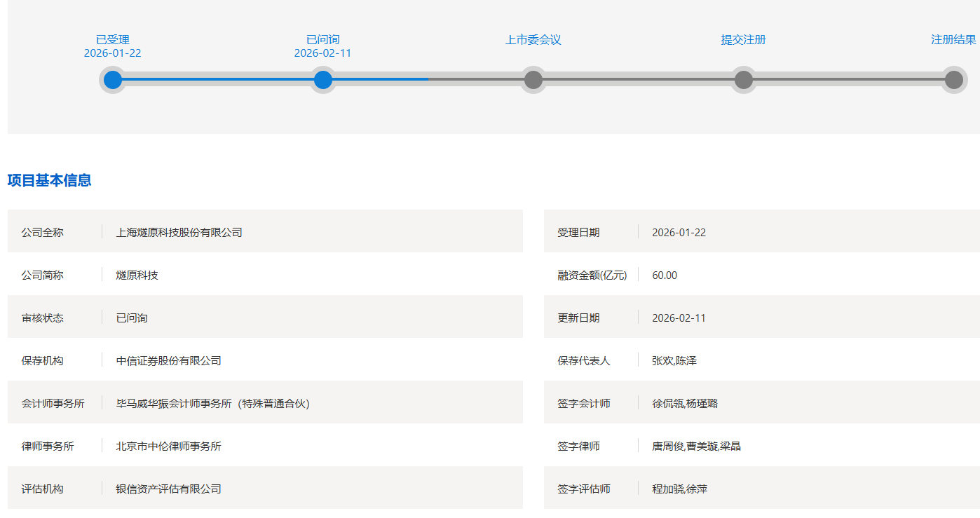The width and height of the screenshot is (980, 518).
Task: Click sponsor 中信证券股份有限公司
Action: pos(168,360)
